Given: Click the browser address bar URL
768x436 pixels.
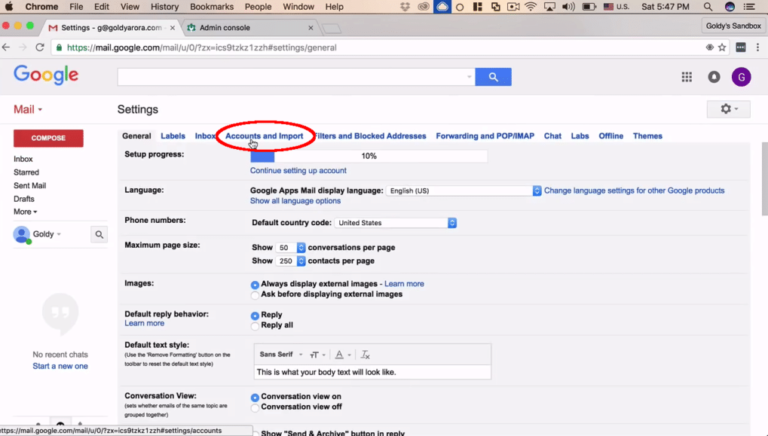Looking at the screenshot, I should [202, 48].
